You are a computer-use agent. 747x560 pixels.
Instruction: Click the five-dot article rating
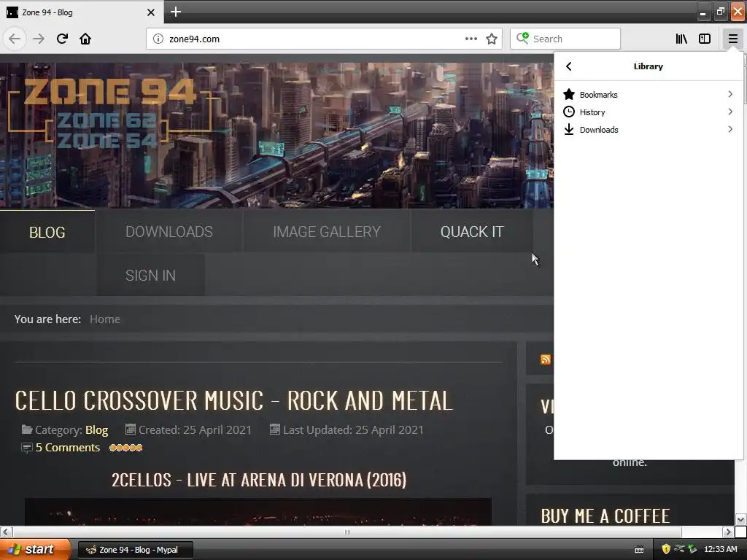[125, 448]
